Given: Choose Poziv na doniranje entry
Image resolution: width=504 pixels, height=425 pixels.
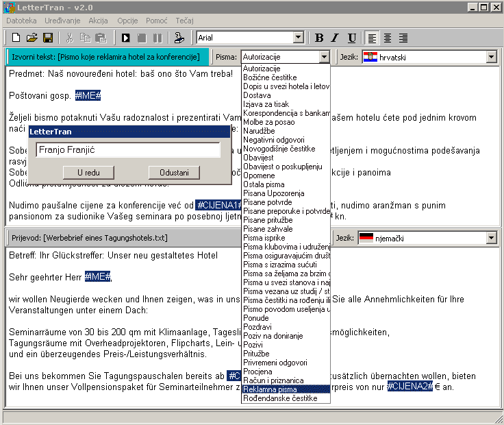Looking at the screenshot, I should (286, 336).
